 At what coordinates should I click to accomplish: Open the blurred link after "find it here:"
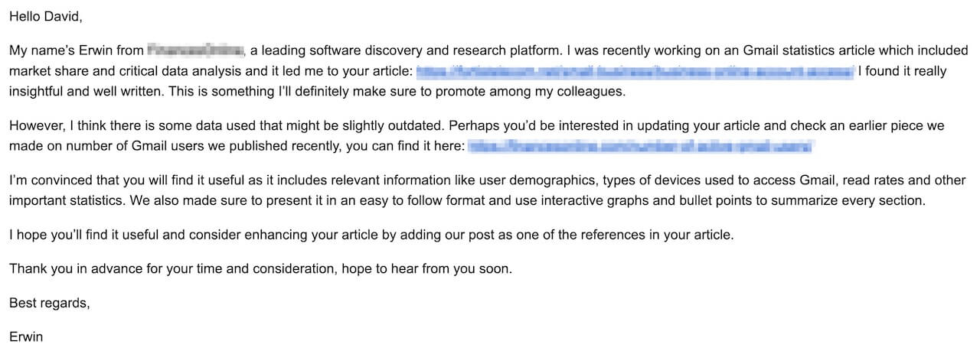point(640,146)
